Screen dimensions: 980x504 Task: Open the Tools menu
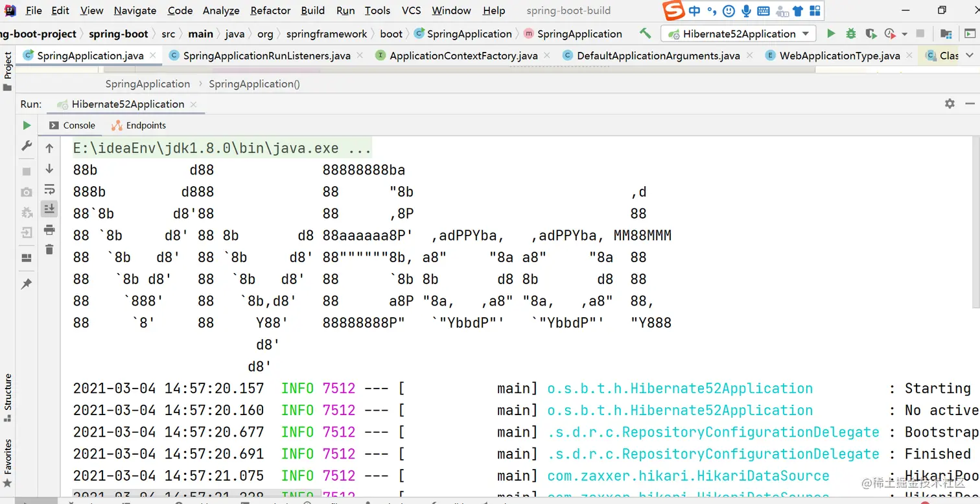coord(377,10)
